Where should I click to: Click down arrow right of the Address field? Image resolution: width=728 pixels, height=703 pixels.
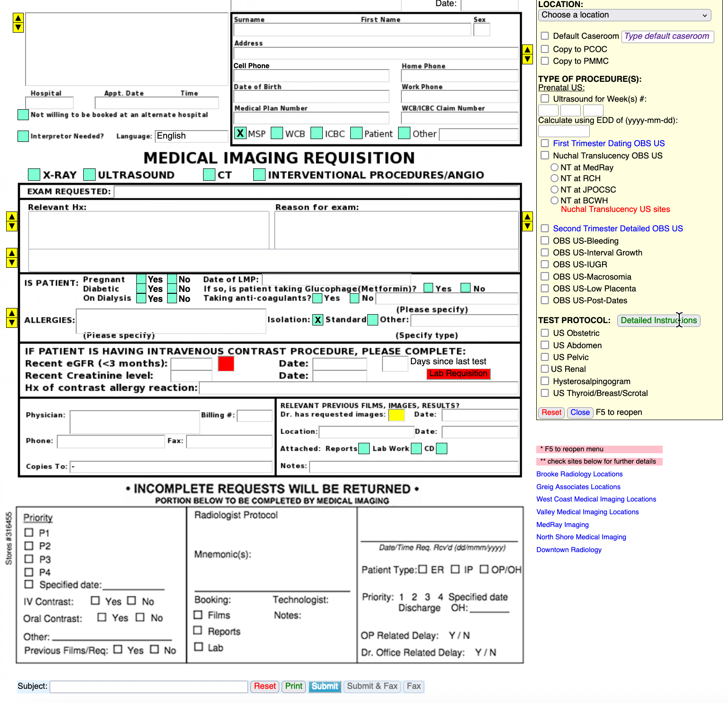[527, 59]
